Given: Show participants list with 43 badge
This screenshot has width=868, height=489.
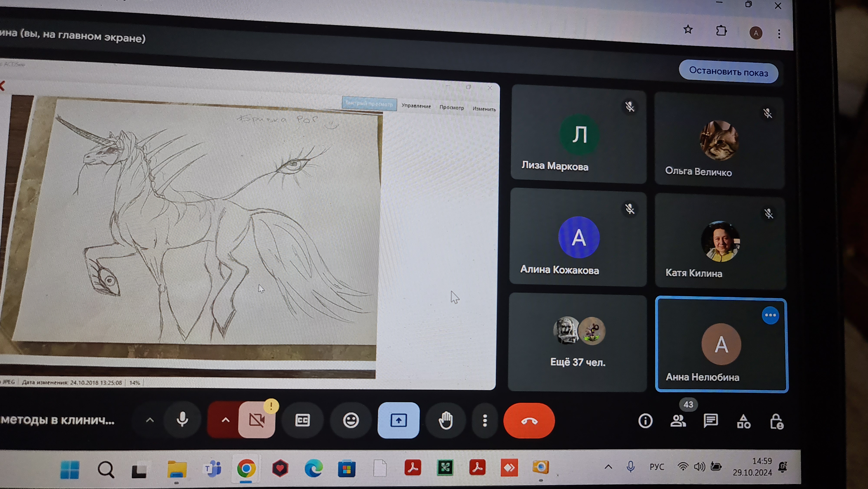Looking at the screenshot, I should pos(678,421).
